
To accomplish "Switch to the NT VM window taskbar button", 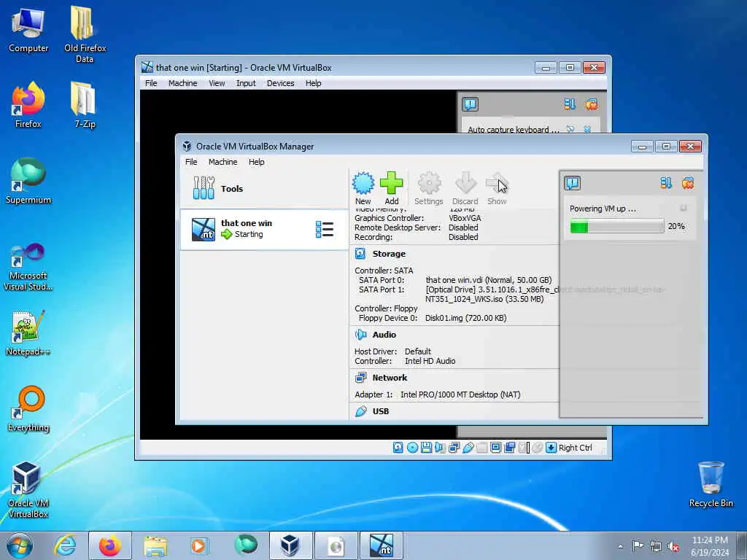I will [x=381, y=545].
